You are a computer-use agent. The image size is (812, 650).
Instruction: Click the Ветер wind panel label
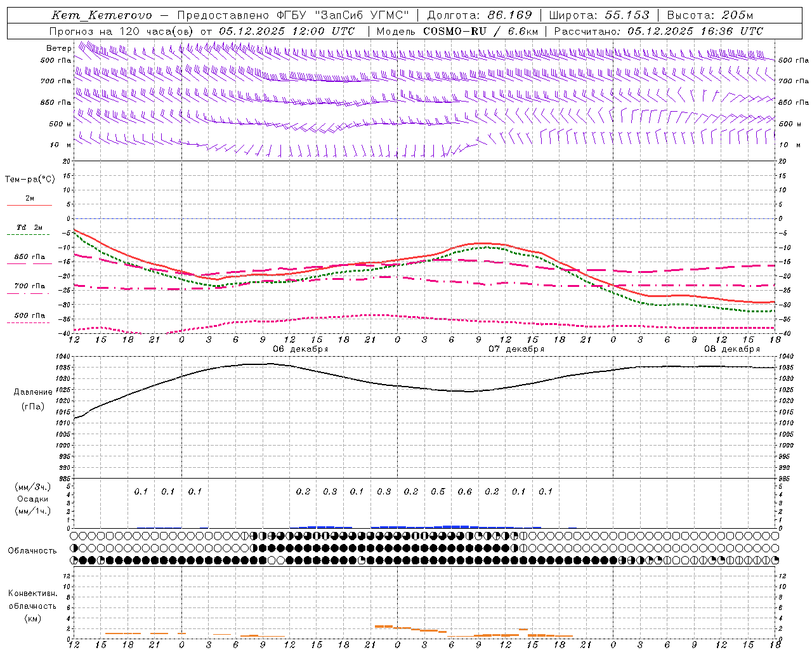(58, 48)
